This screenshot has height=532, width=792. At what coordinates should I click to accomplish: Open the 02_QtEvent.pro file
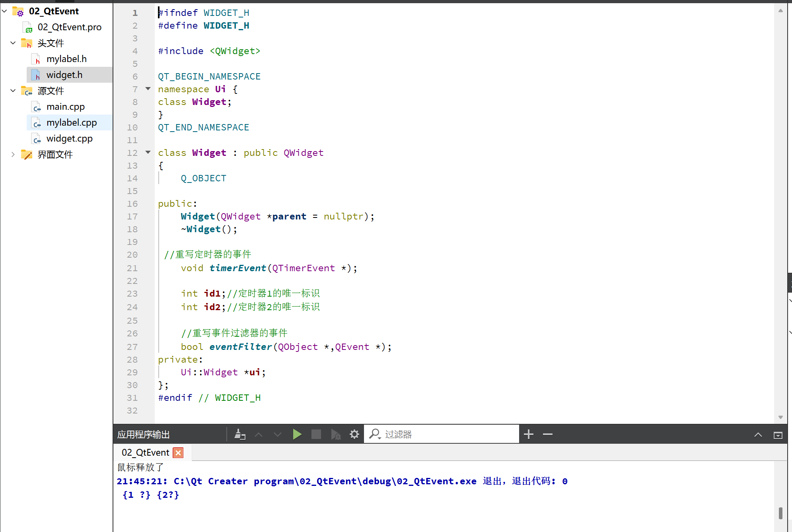[x=69, y=27]
